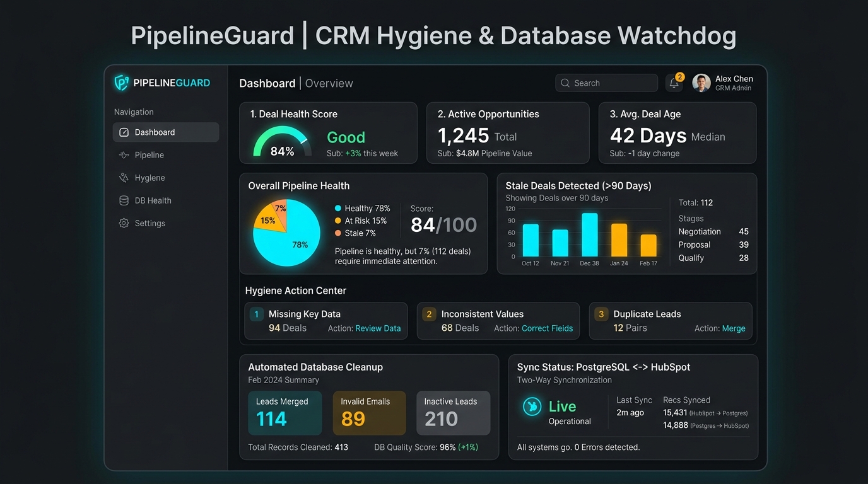Viewport: 868px width, 484px height.
Task: Click the 12 Pairs duplicate count
Action: (x=631, y=328)
